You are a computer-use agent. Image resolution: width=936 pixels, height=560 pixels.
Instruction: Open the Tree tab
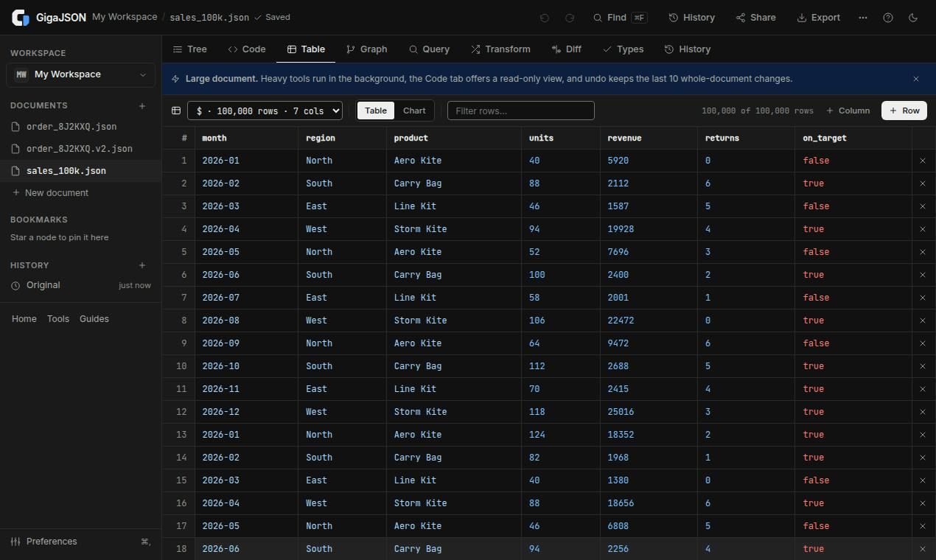[x=189, y=49]
